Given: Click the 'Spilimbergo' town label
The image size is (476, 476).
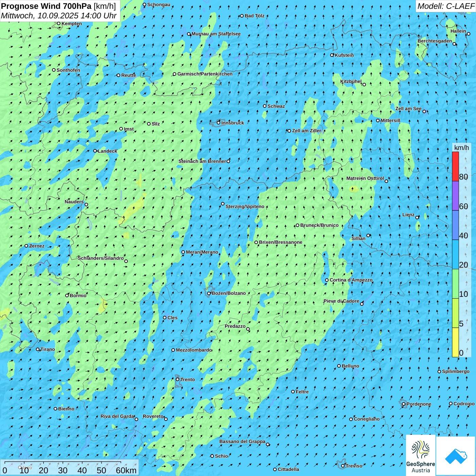Looking at the screenshot, I should tap(456, 371).
